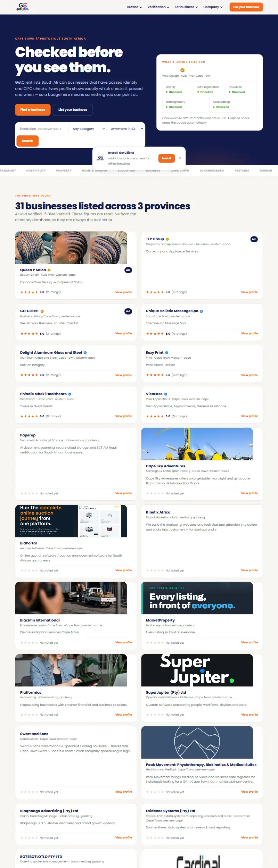Viewport: 278px width, 868px height.
Task: Open the Queen P Salon braids photo
Action: tap(71, 248)
